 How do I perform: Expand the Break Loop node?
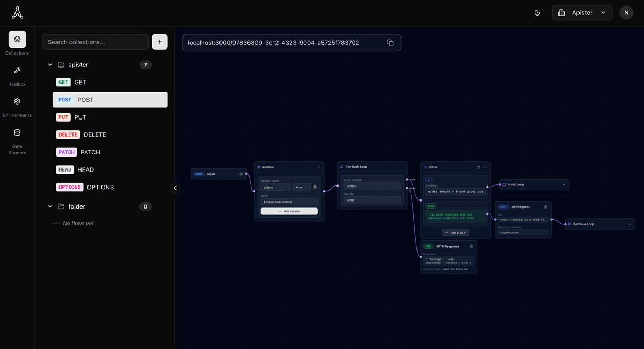click(563, 184)
